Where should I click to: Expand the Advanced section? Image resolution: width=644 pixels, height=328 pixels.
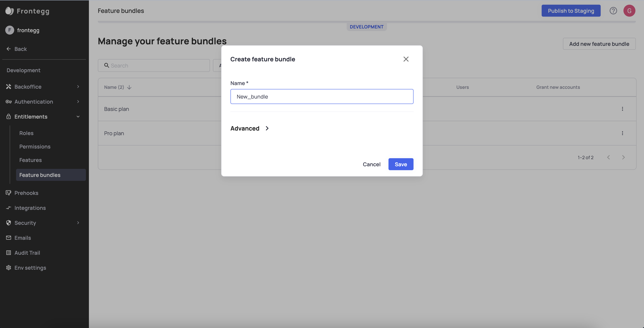click(x=267, y=128)
